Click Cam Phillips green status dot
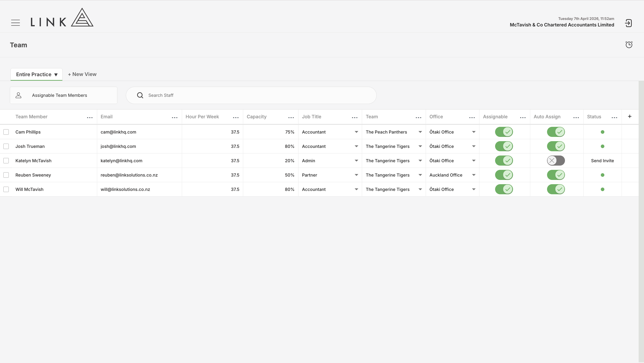The image size is (644, 363). (x=602, y=132)
